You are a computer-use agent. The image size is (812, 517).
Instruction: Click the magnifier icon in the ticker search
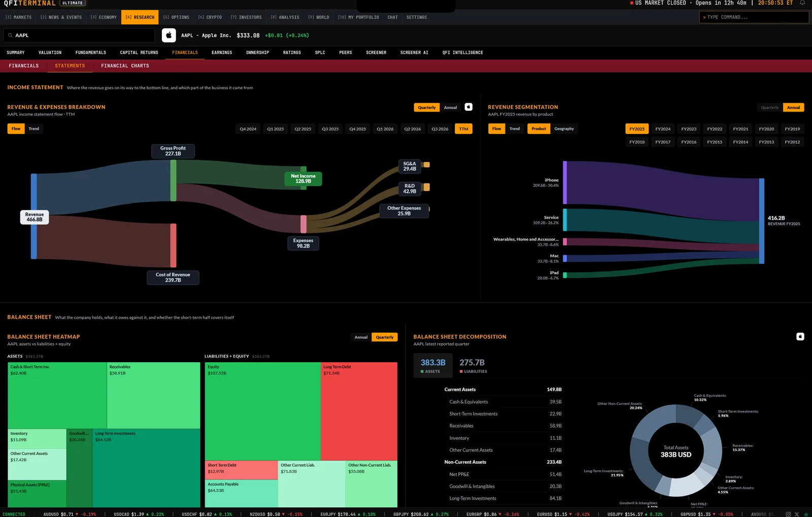(10, 36)
